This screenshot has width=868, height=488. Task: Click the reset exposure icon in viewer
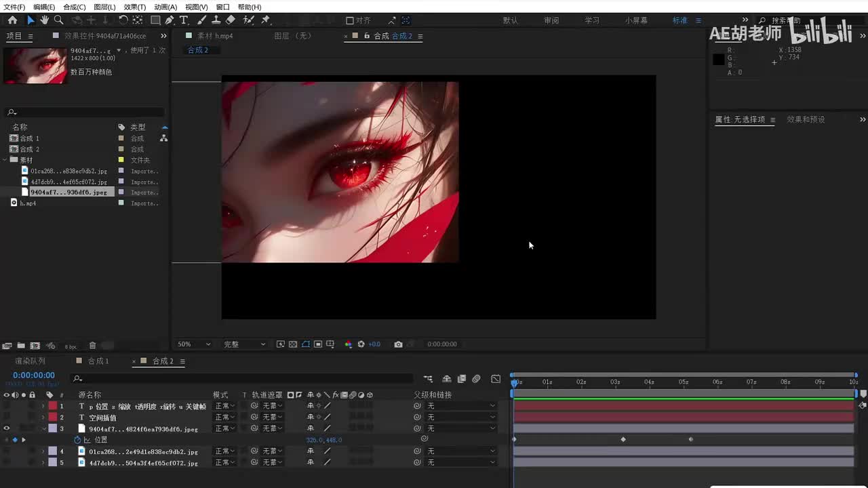point(361,344)
